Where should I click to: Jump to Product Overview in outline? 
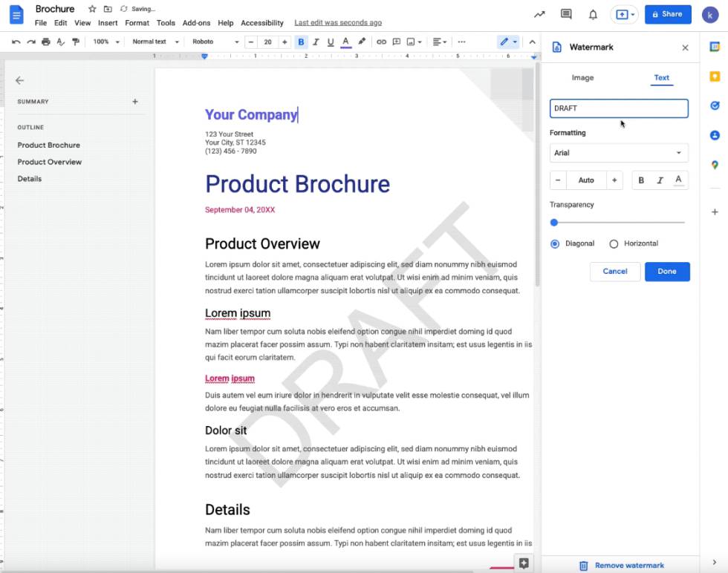tap(50, 162)
